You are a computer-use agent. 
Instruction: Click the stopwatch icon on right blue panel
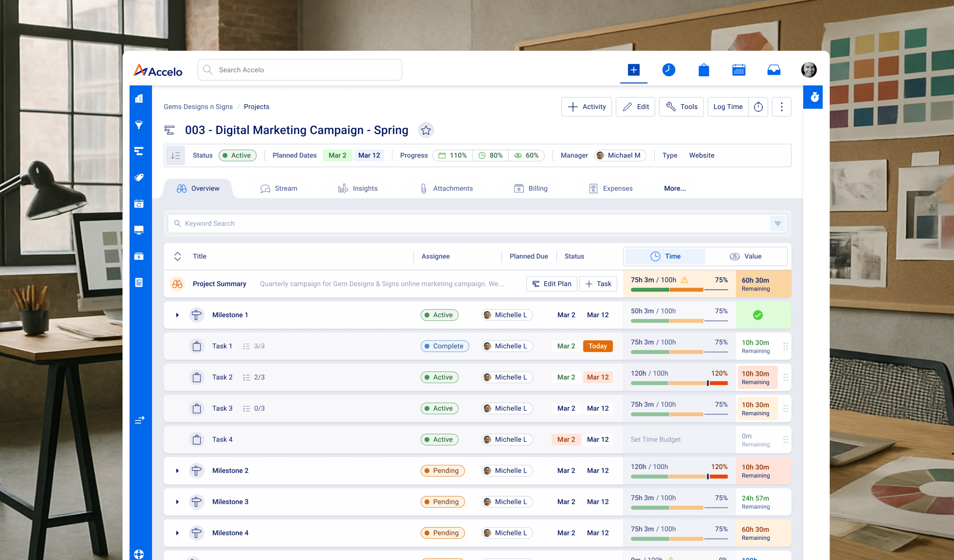tap(815, 97)
